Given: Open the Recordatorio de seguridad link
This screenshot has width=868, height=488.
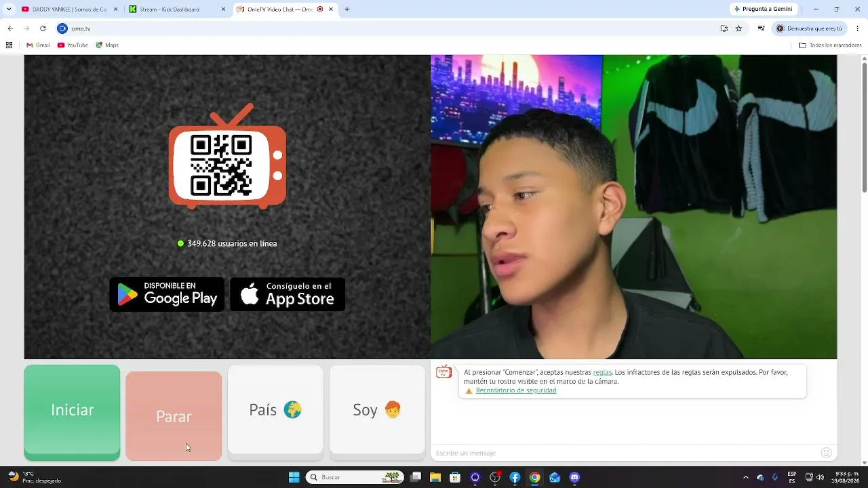Looking at the screenshot, I should pyautogui.click(x=516, y=390).
